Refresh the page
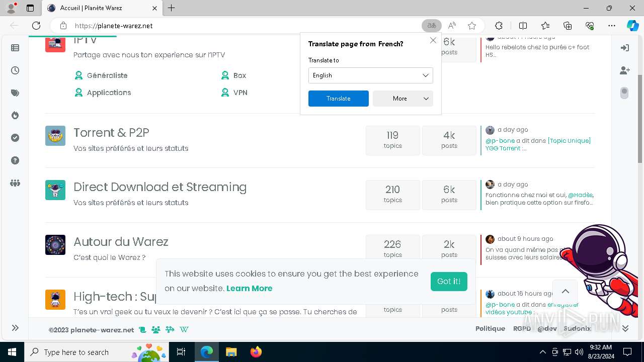Viewport: 644px width, 362px height. [36, 26]
